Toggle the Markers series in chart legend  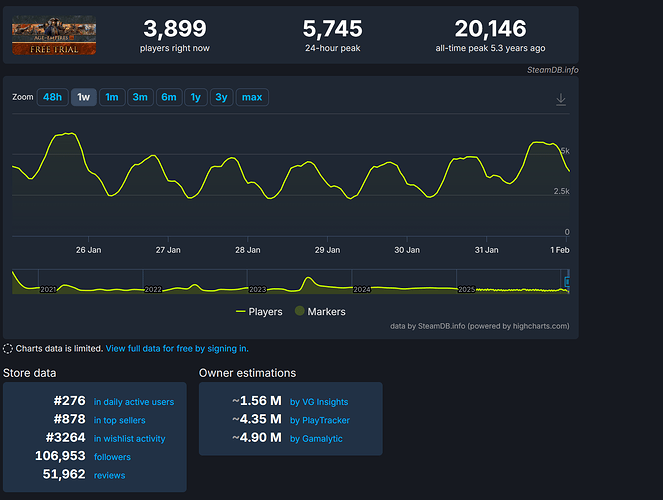tap(319, 312)
